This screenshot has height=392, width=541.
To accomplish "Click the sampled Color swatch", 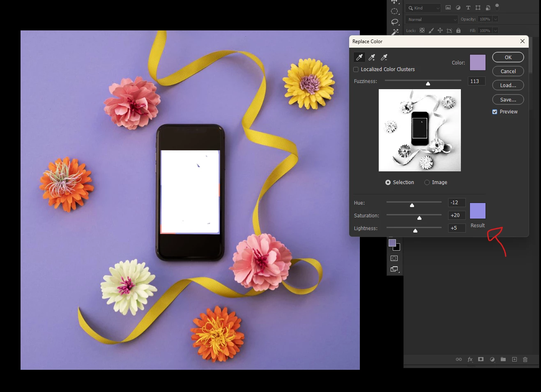I will [x=478, y=62].
